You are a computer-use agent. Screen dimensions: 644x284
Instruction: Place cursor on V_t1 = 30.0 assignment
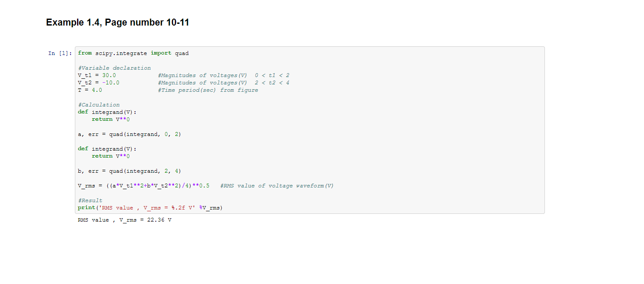point(97,75)
